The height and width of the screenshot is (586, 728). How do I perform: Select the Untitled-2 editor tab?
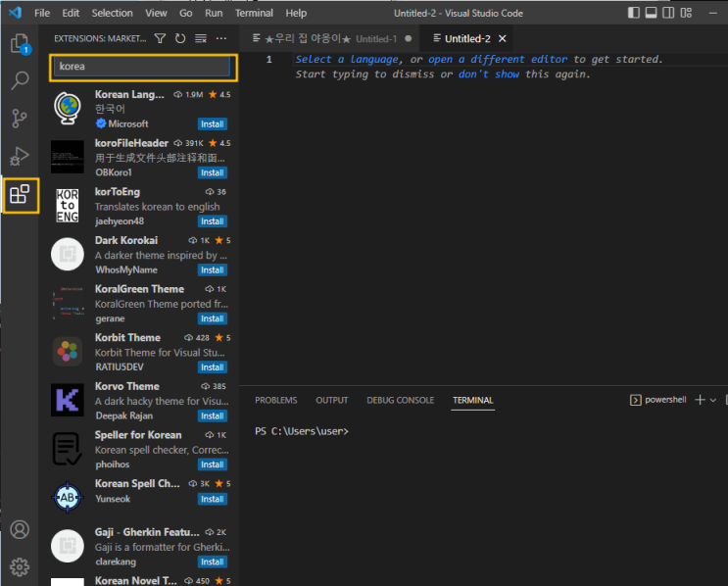(467, 38)
